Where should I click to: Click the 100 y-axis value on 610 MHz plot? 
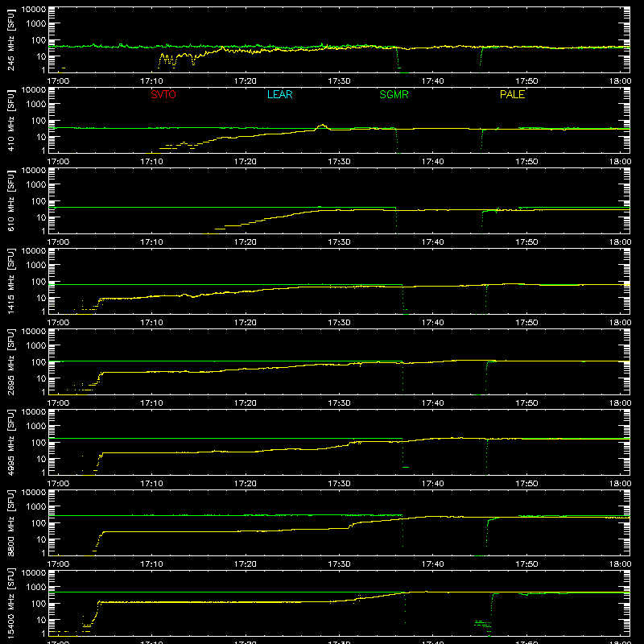pos(39,201)
